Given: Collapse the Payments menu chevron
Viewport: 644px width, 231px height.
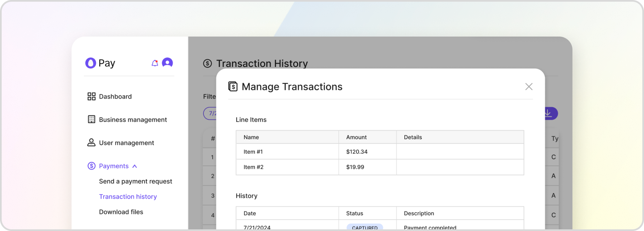Looking at the screenshot, I should coord(134,166).
